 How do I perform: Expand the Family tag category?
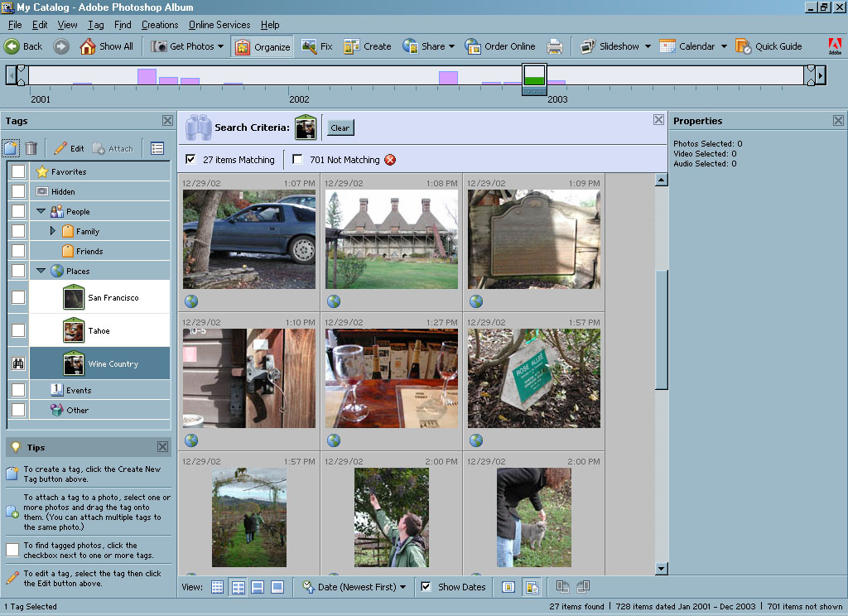[53, 231]
